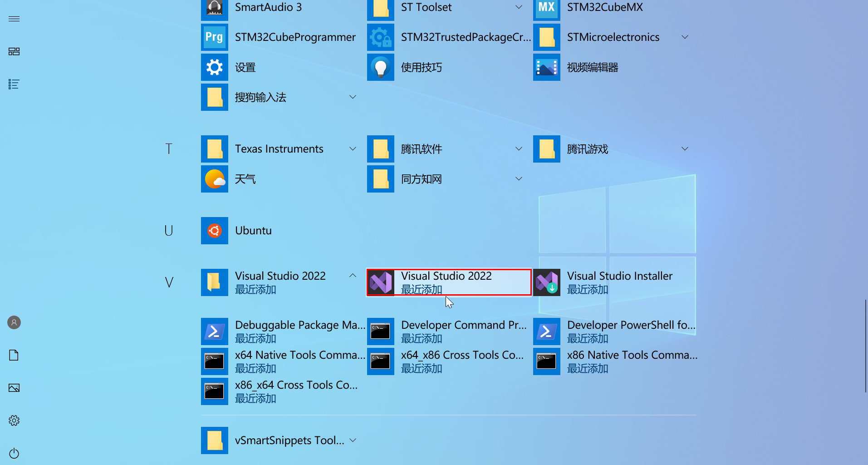The image size is (868, 465).
Task: Click the Visual Studio 2022 folder icon
Action: 215,282
